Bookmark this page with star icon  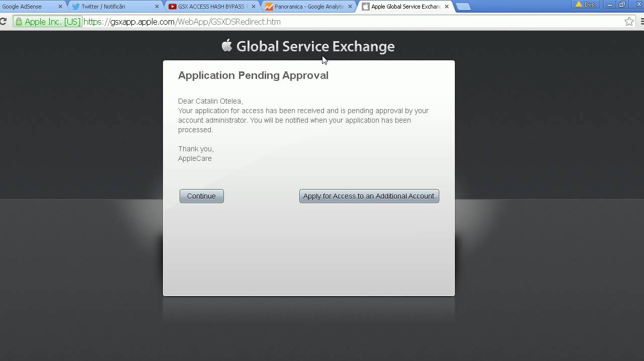point(629,22)
